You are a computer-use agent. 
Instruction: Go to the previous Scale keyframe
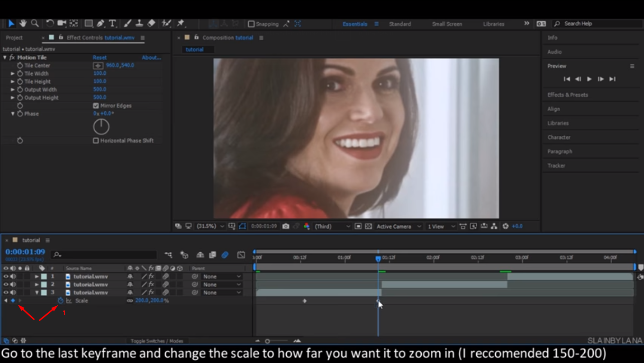[6, 301]
